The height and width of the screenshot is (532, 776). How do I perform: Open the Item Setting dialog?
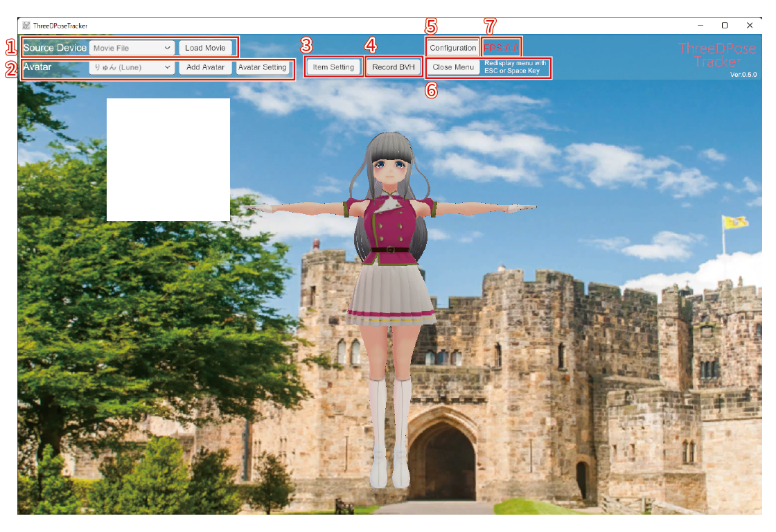[x=333, y=67]
